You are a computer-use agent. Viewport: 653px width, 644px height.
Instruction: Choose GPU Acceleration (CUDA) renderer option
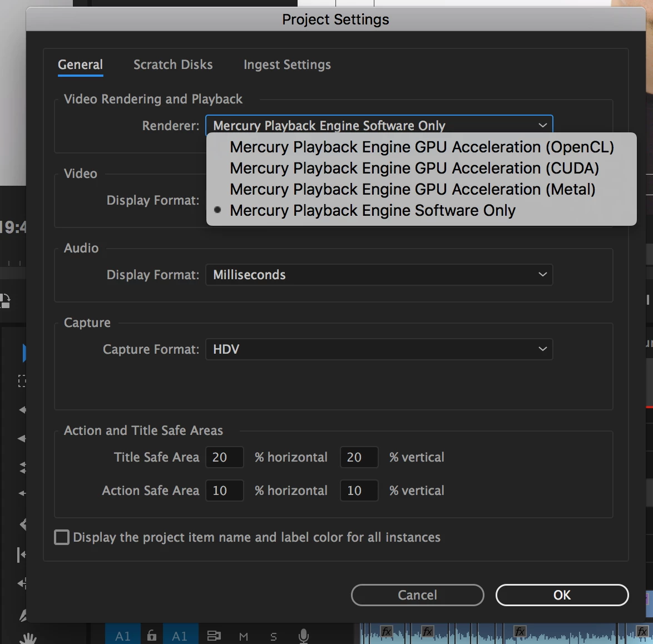[x=422, y=168]
